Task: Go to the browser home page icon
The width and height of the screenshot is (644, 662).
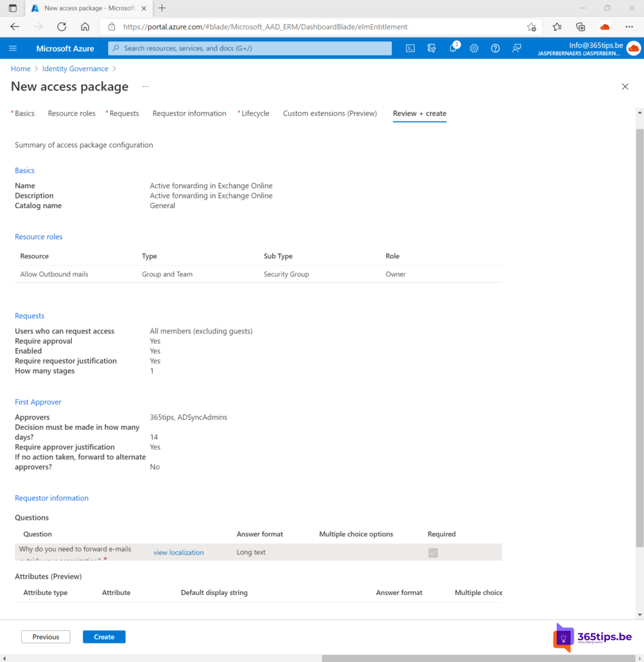Action: click(85, 27)
